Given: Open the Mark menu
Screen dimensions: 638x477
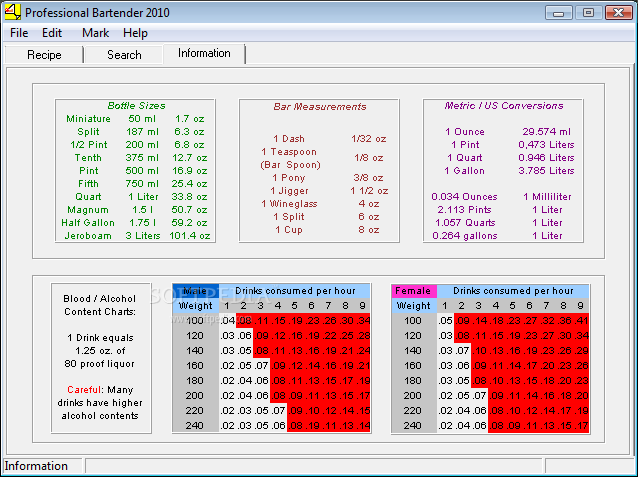Looking at the screenshot, I should pos(95,33).
